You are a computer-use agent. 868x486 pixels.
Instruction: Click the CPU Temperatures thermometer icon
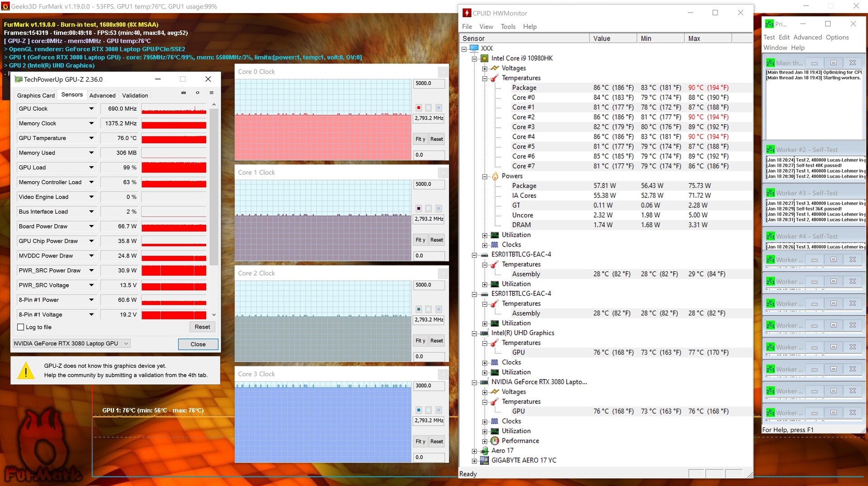tap(495, 78)
